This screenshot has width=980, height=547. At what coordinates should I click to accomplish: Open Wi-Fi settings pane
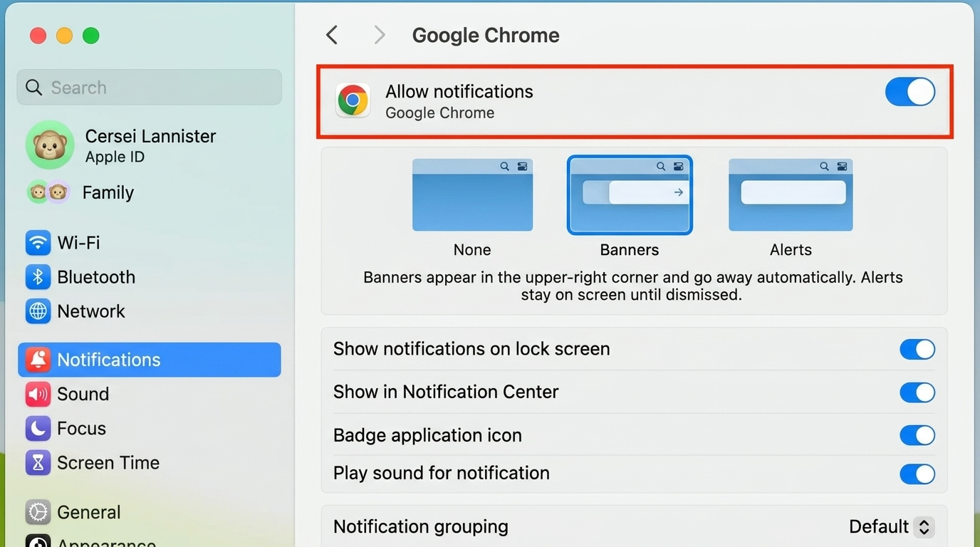point(150,243)
